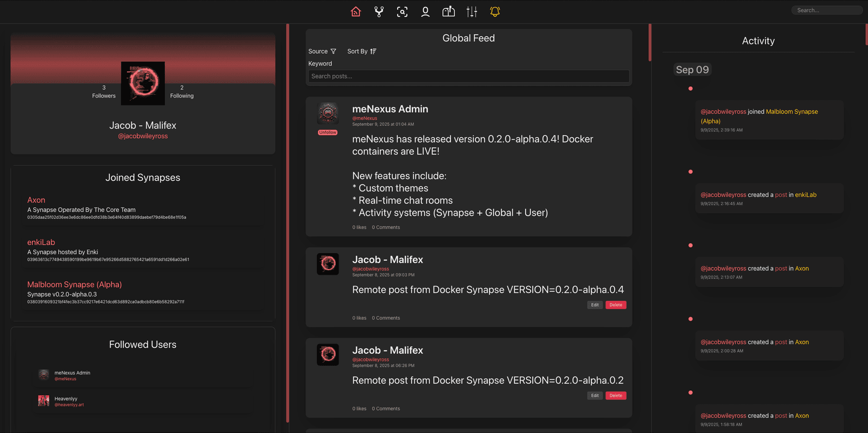View the 3 Followers list
868x433 pixels.
[104, 92]
